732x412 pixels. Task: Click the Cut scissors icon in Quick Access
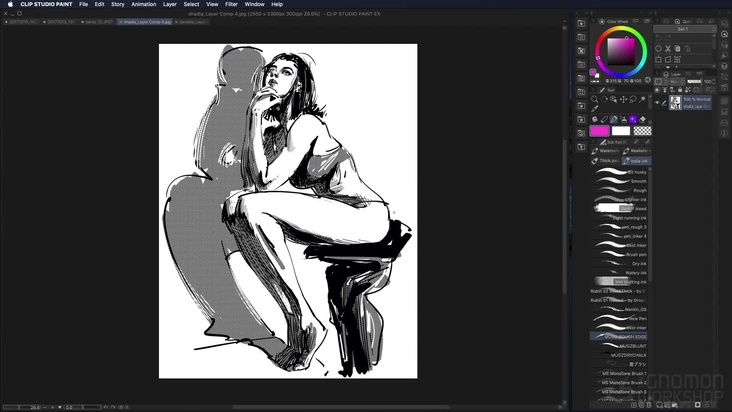668,49
